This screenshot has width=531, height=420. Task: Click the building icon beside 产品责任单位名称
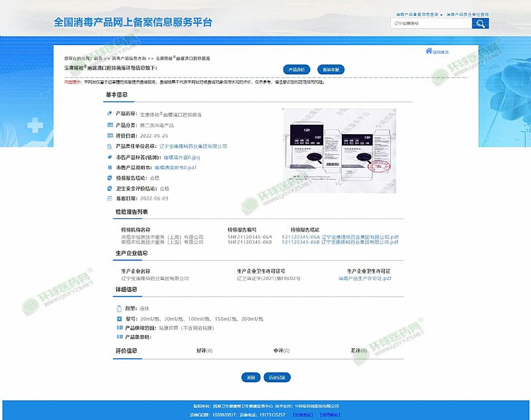click(110, 147)
